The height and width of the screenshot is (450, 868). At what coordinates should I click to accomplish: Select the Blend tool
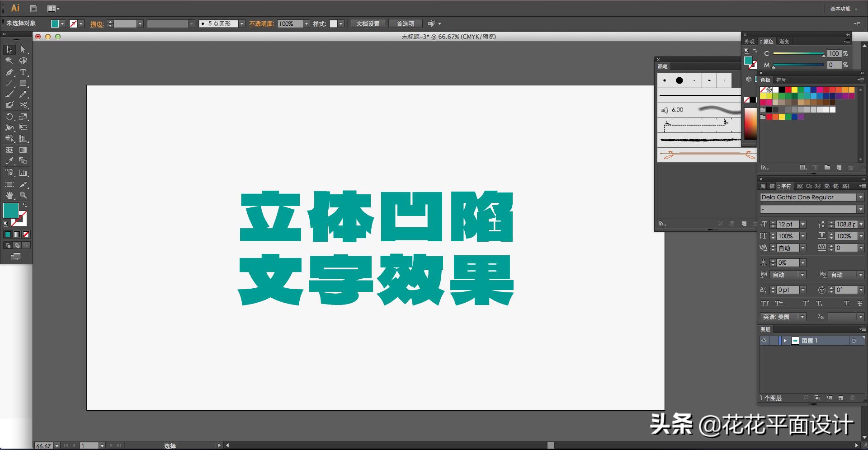(x=23, y=161)
